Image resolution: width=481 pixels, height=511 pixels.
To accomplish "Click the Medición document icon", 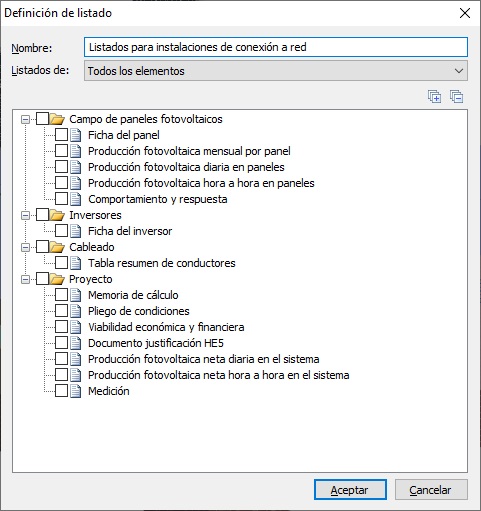I will [x=76, y=391].
